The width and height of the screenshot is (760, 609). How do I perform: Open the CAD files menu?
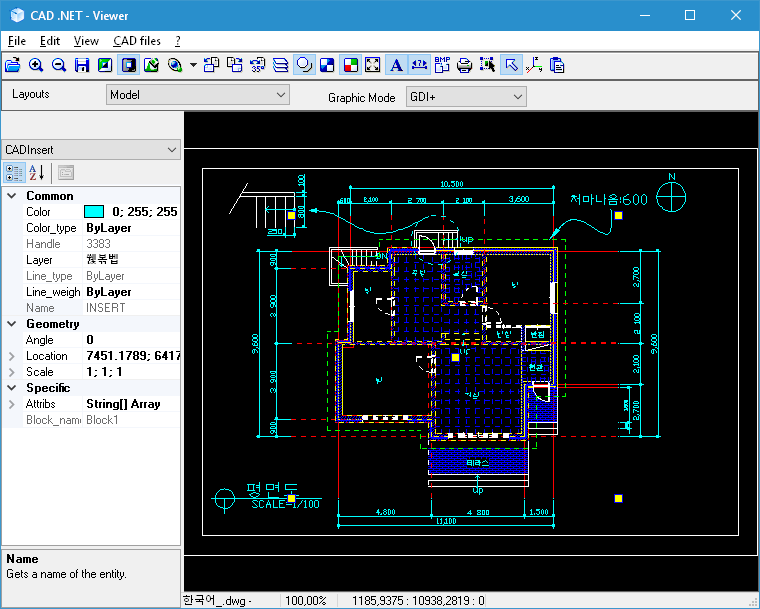pyautogui.click(x=137, y=41)
